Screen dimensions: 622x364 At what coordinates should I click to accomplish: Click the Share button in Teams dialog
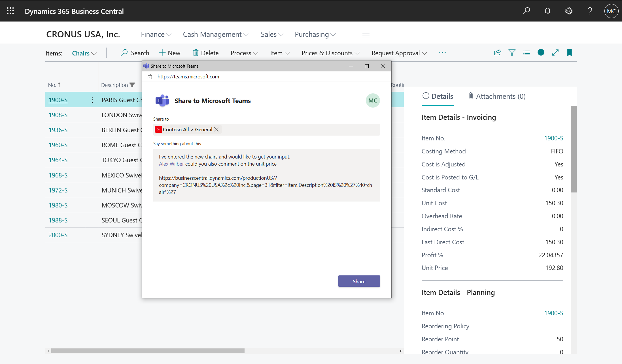click(x=359, y=281)
